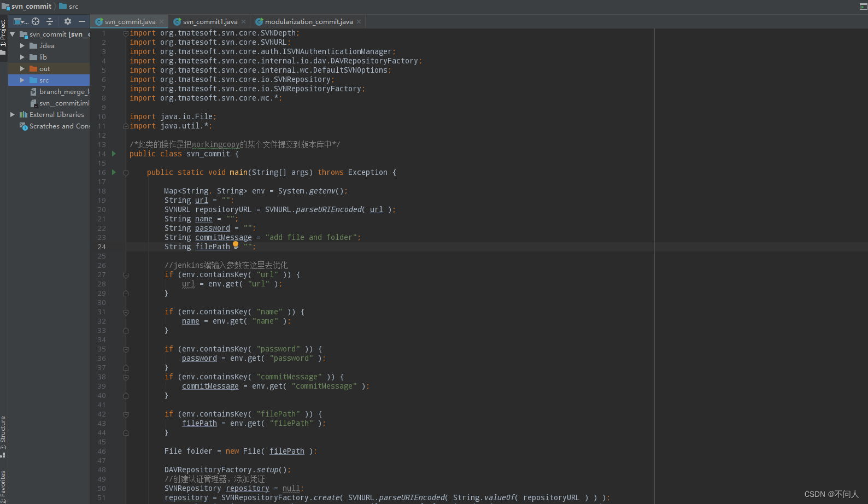Click the Collapse All icon in Project panel

pos(50,21)
